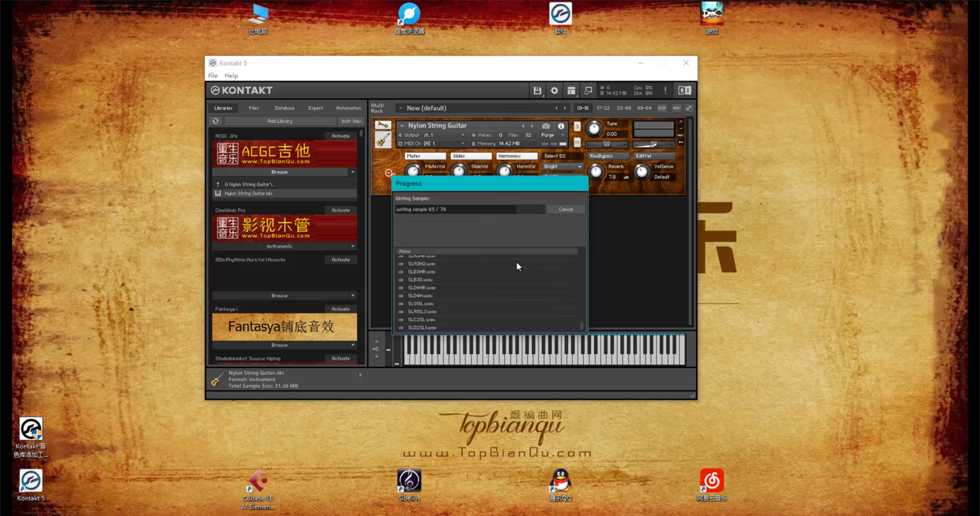Open the Purge dropdown menu

(x=553, y=135)
